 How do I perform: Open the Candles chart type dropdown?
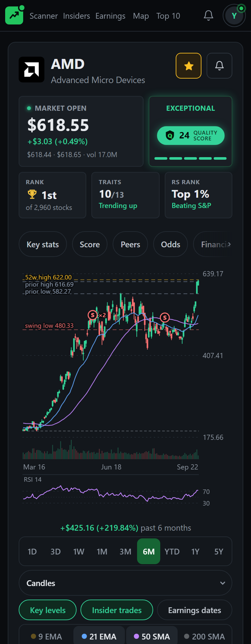(x=126, y=583)
